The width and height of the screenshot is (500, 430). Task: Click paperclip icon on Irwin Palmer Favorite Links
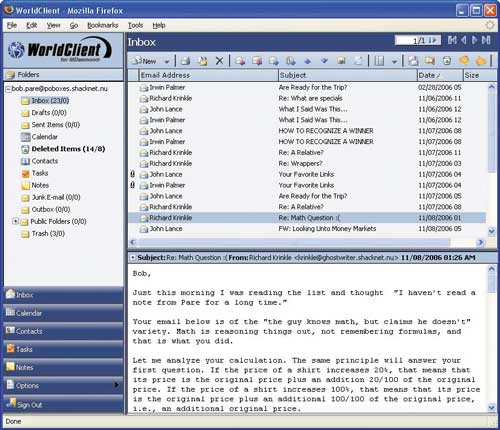132,185
